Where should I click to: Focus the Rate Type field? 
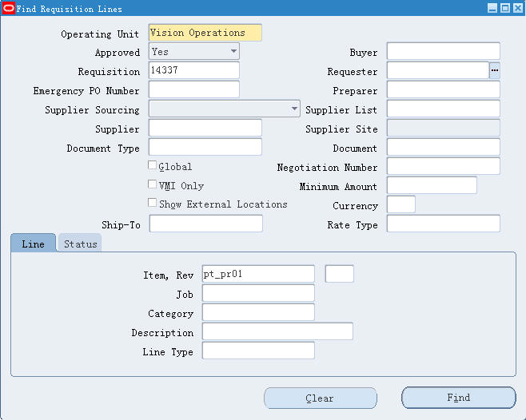[x=444, y=224]
